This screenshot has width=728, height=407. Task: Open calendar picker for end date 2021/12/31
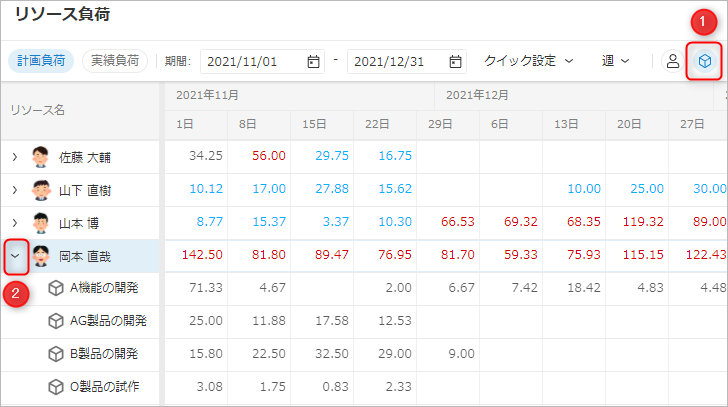456,61
